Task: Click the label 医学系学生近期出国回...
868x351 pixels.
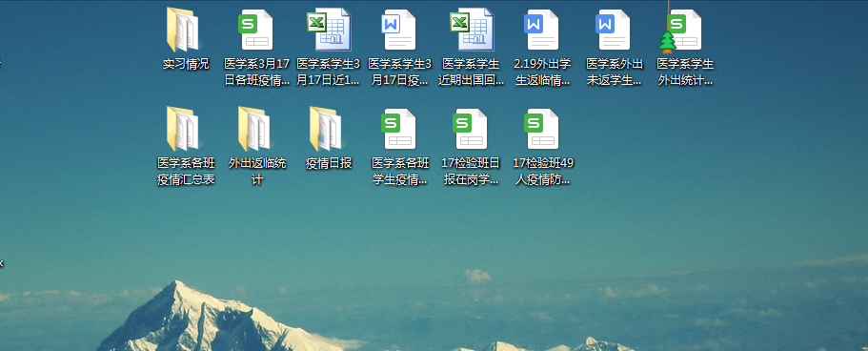Action: (x=471, y=72)
